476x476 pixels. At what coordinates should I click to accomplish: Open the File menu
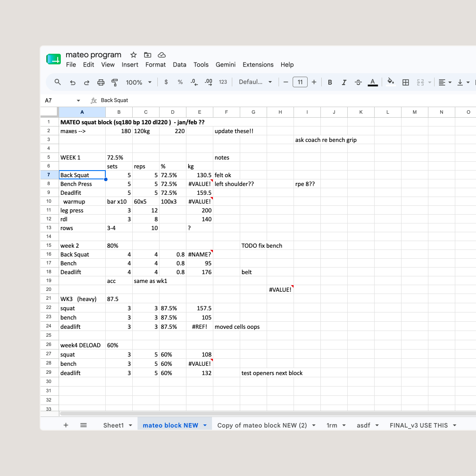click(71, 65)
